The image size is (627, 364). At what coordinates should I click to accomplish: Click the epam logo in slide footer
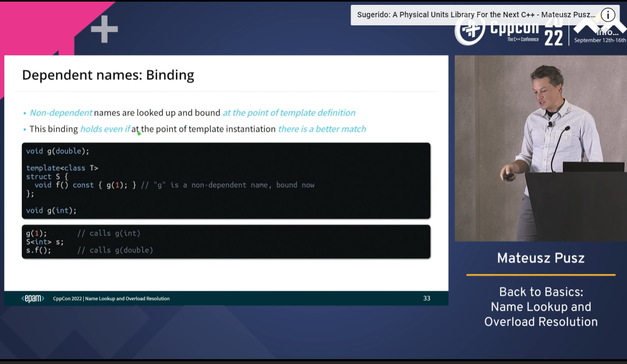pyautogui.click(x=32, y=299)
